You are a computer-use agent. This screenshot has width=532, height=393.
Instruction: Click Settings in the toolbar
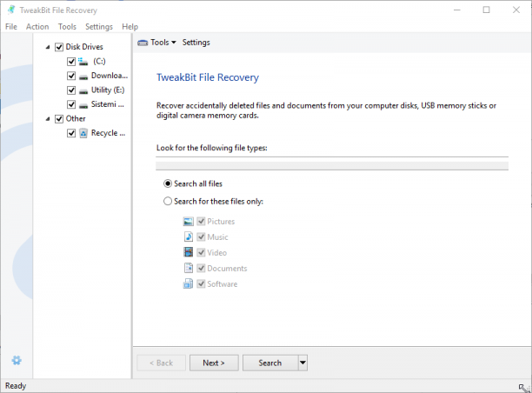[196, 43]
